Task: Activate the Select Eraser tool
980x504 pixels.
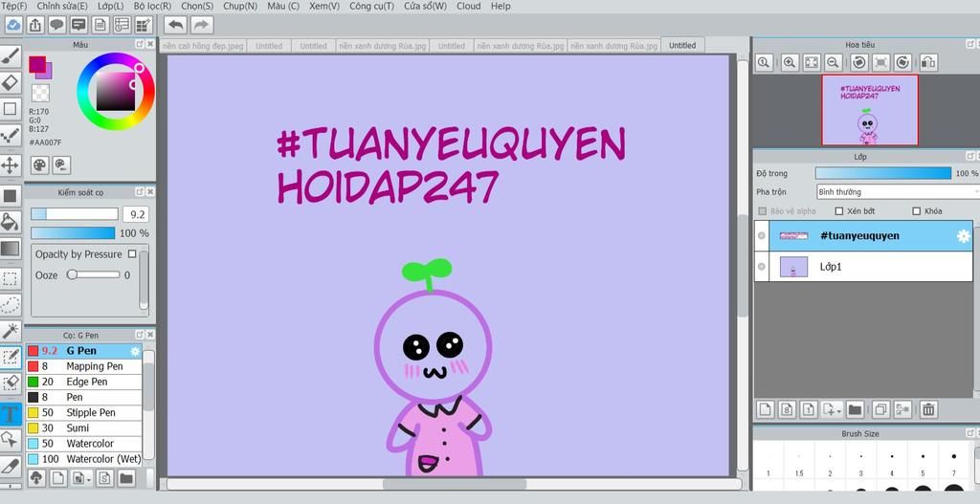Action: pyautogui.click(x=11, y=384)
